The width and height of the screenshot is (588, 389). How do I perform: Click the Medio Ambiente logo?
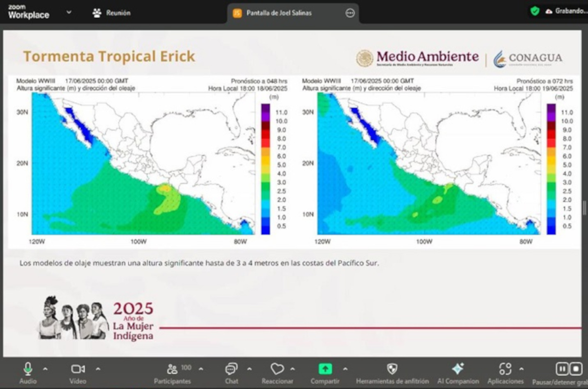tap(417, 58)
